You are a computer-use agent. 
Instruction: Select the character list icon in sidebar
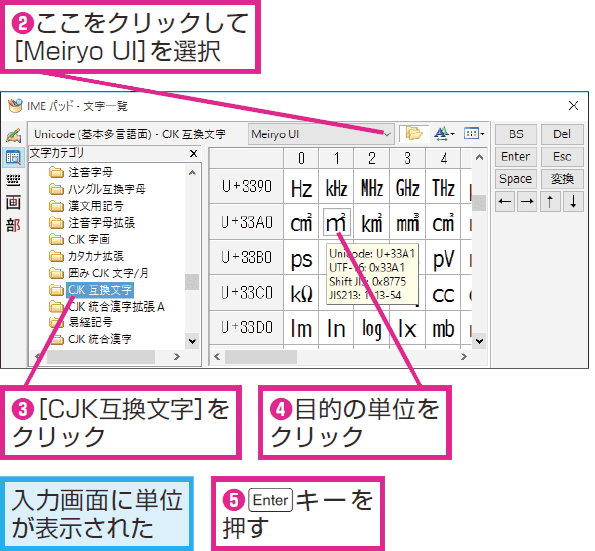tap(14, 157)
